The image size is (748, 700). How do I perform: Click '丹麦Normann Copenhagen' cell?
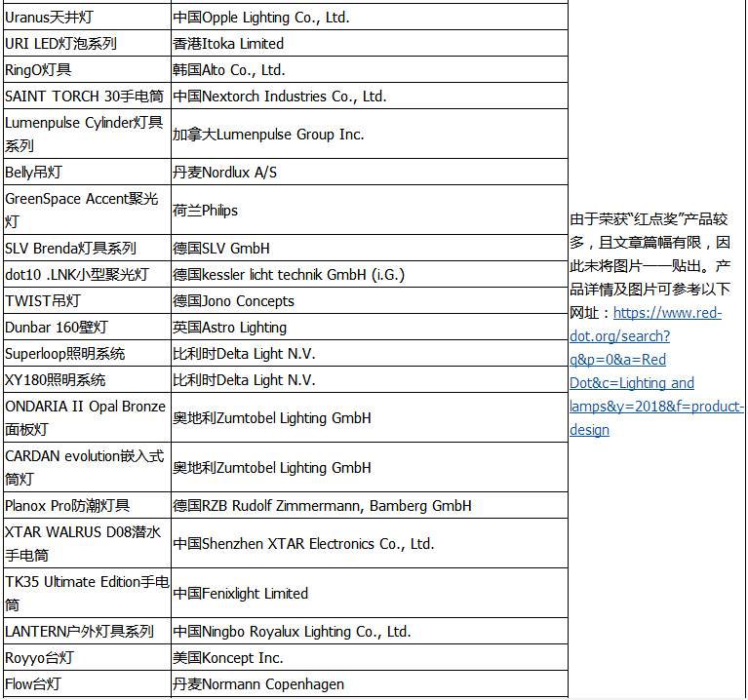(370, 683)
